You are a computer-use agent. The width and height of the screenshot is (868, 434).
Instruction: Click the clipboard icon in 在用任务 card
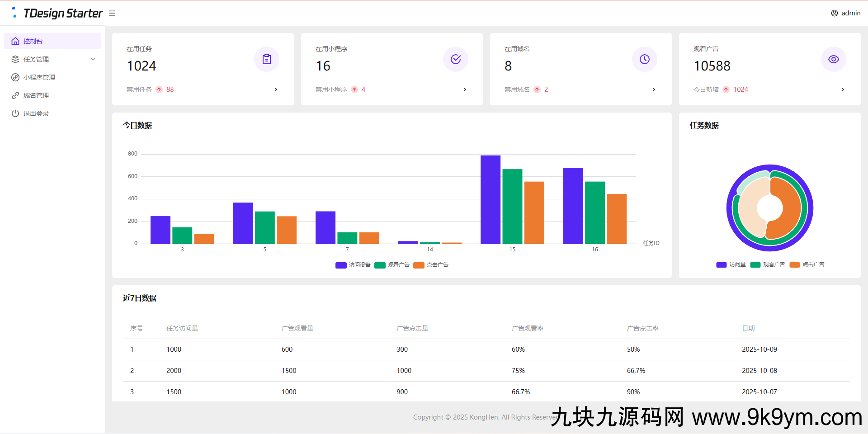[x=267, y=59]
